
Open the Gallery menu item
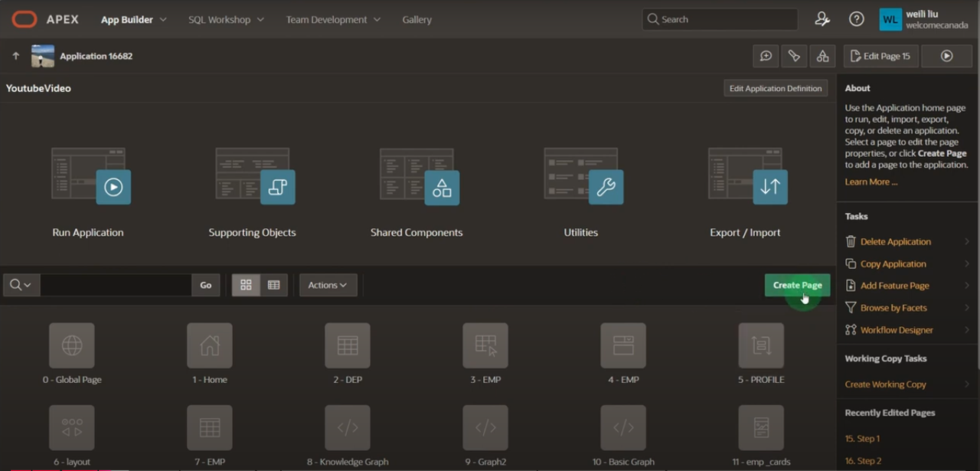(x=417, y=19)
